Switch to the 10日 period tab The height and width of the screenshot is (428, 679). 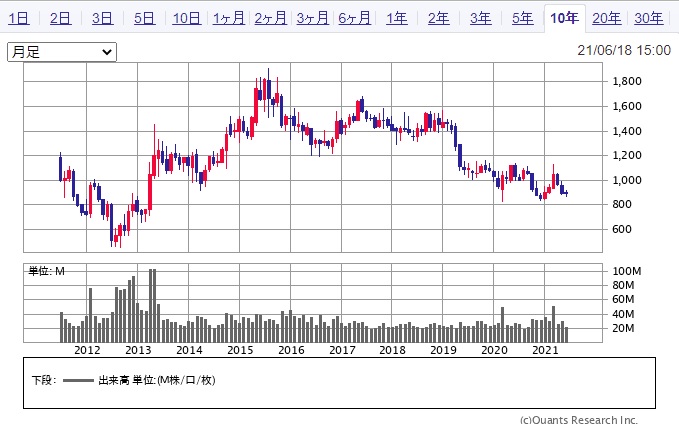point(187,18)
